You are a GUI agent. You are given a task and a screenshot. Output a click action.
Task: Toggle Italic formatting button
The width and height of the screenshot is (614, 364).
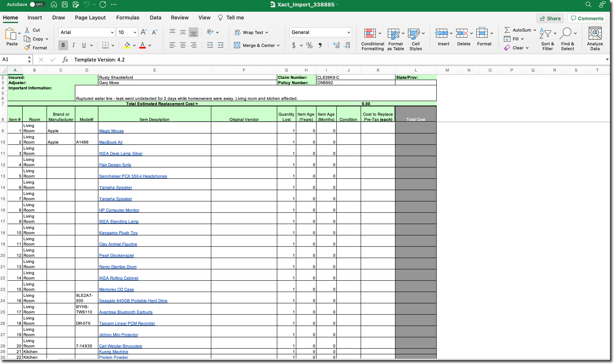73,45
